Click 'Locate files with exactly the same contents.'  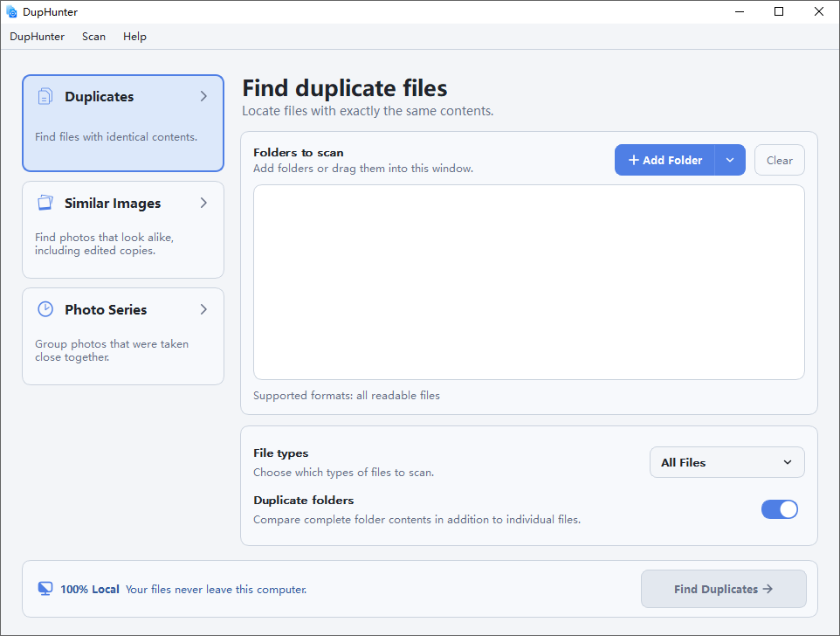click(368, 111)
